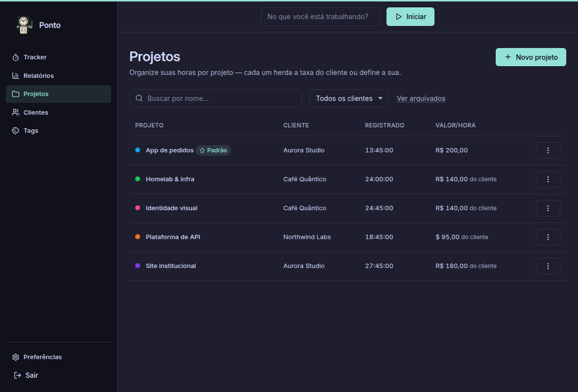Click the Ponto clock logo icon
Image resolution: width=578 pixels, height=392 pixels.
[x=24, y=25]
